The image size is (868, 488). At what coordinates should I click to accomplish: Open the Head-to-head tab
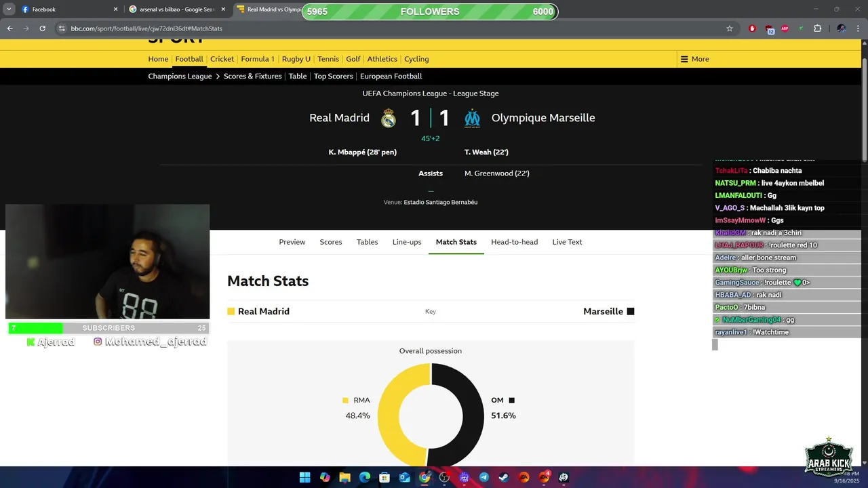[515, 242]
